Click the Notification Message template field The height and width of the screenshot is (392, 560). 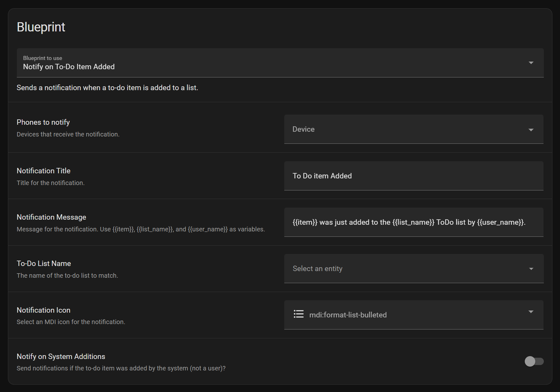tap(412, 222)
